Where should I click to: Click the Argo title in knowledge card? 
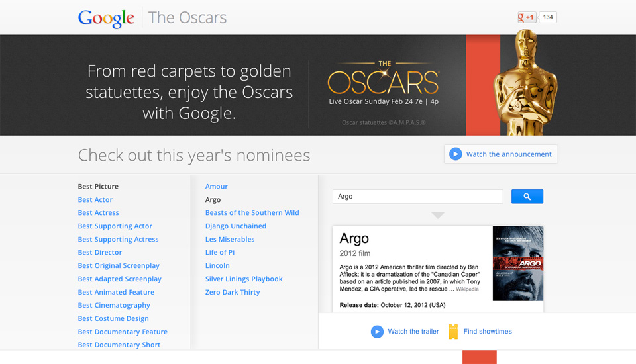pyautogui.click(x=354, y=238)
